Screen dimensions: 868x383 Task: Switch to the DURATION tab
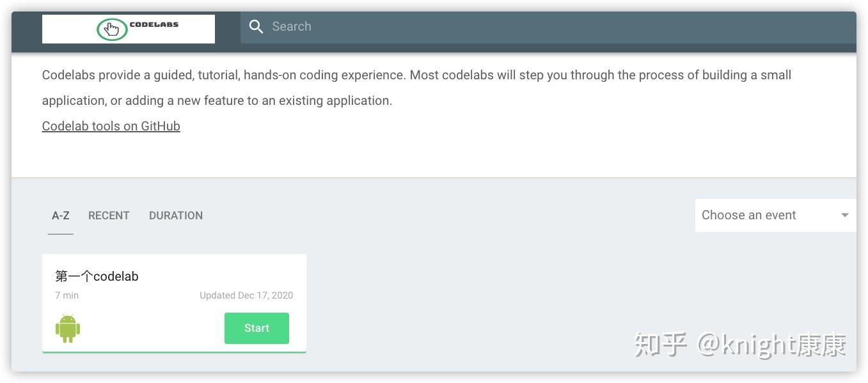pyautogui.click(x=176, y=215)
